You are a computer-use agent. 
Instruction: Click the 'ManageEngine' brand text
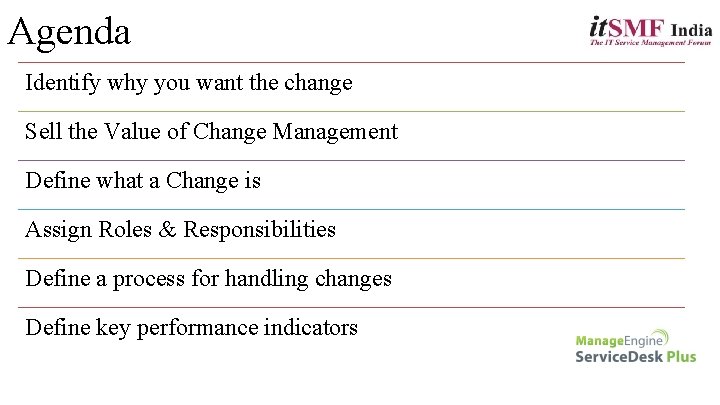click(x=619, y=341)
